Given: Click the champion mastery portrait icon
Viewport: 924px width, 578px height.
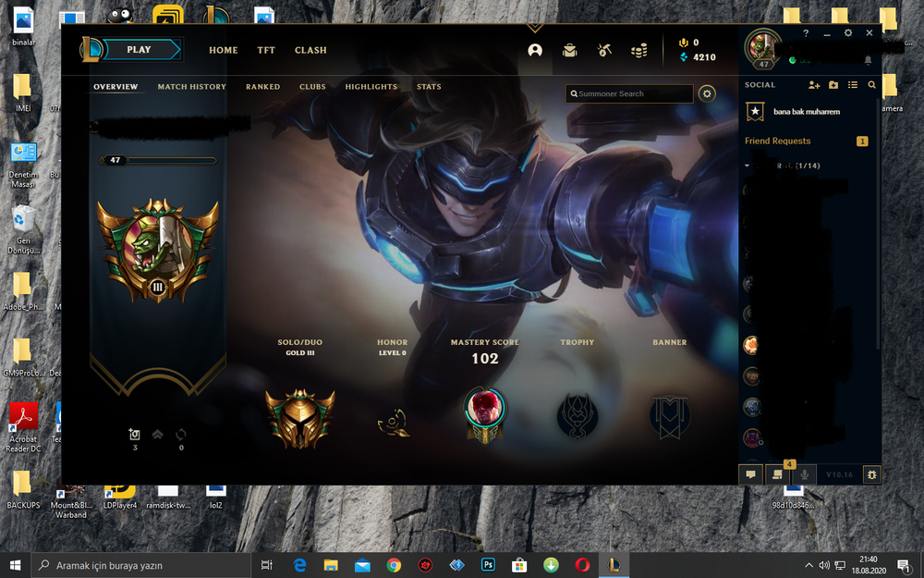Looking at the screenshot, I should click(x=485, y=414).
